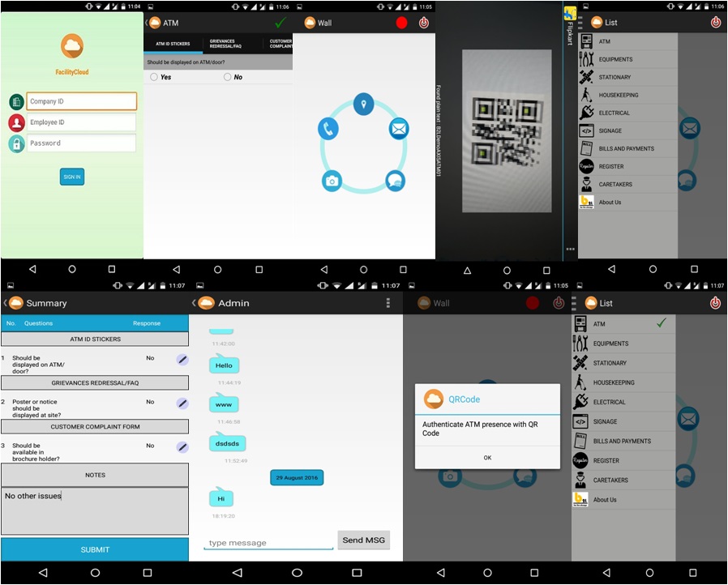The image size is (728, 585).
Task: Select the Yes radio button
Action: [x=154, y=77]
